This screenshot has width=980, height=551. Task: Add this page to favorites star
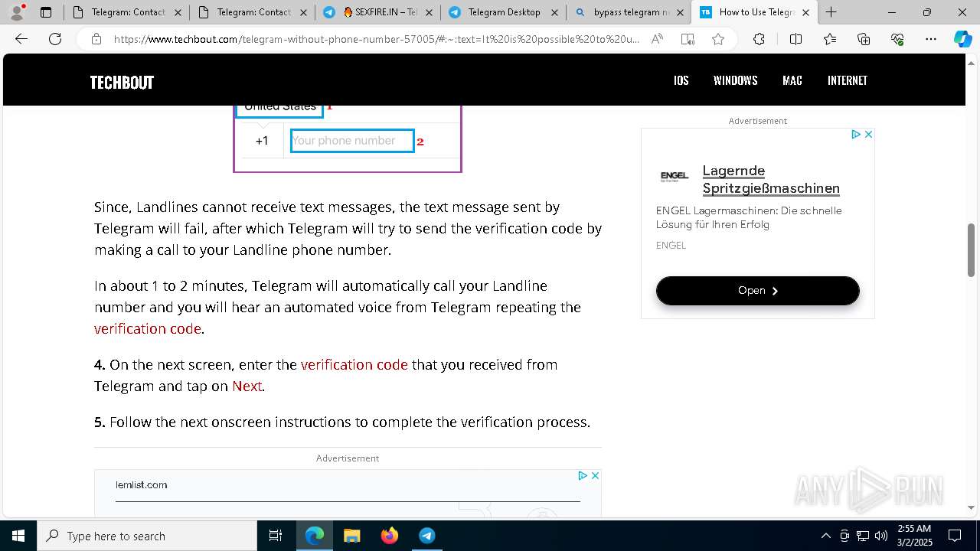718,39
